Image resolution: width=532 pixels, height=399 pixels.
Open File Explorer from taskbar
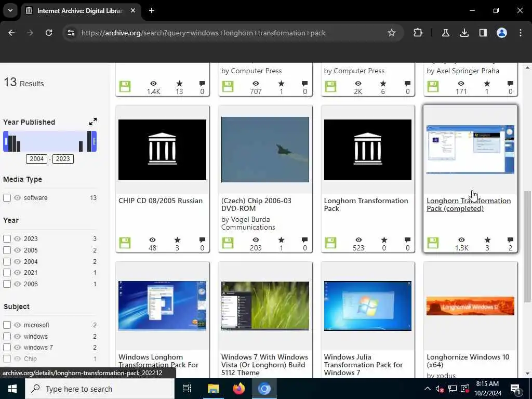213,389
